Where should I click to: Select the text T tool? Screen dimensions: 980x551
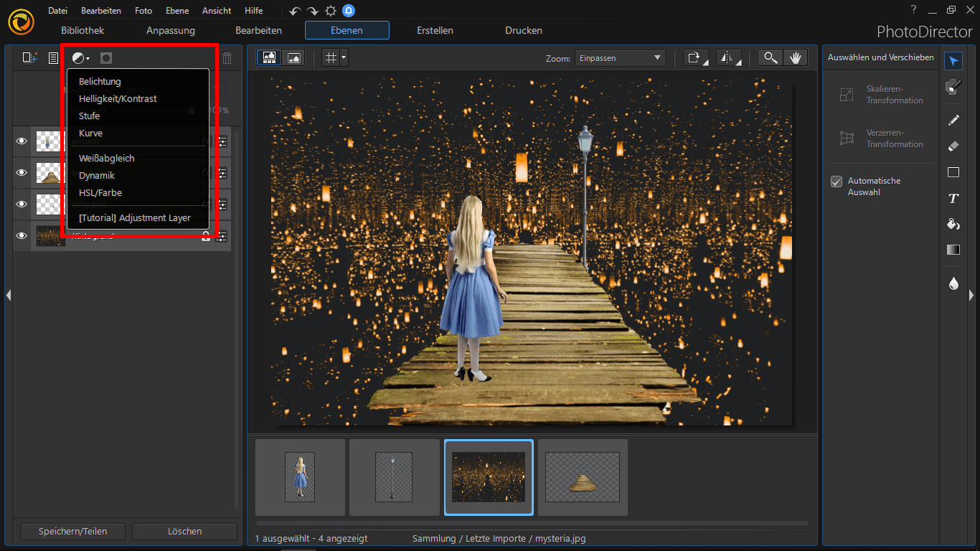953,198
